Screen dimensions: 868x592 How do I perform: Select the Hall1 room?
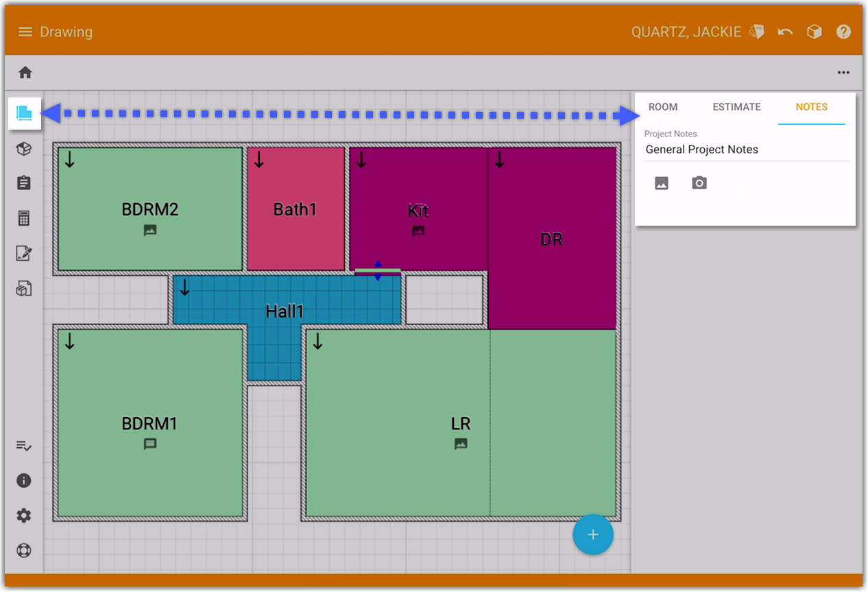pos(285,311)
